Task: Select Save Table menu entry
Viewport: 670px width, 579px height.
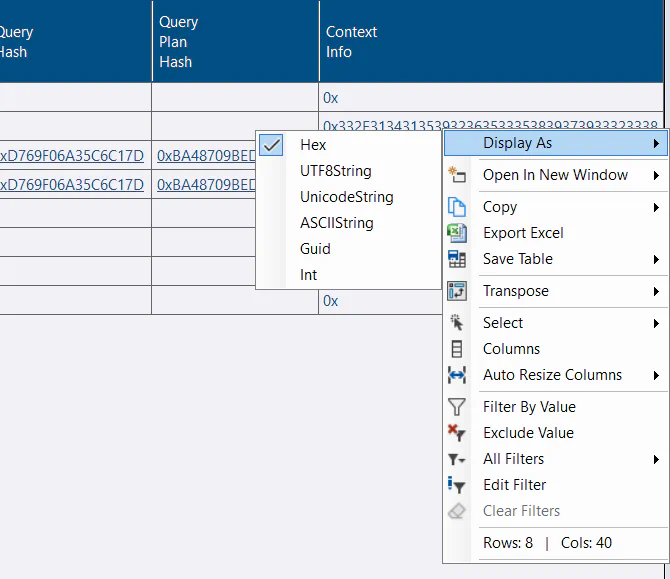Action: (x=555, y=259)
